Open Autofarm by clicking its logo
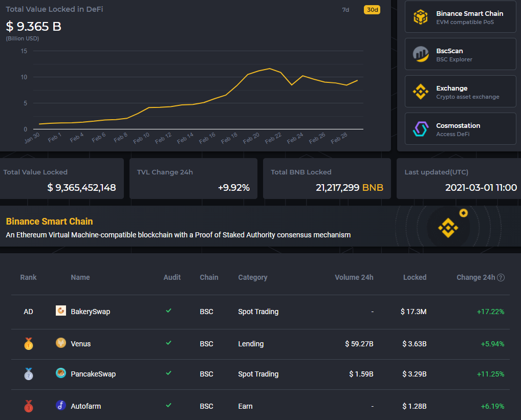Image resolution: width=521 pixels, height=420 pixels. (x=61, y=406)
